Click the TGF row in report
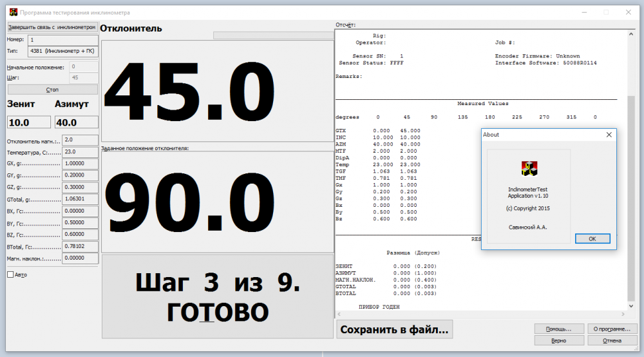This screenshot has height=357, width=644. (377, 171)
